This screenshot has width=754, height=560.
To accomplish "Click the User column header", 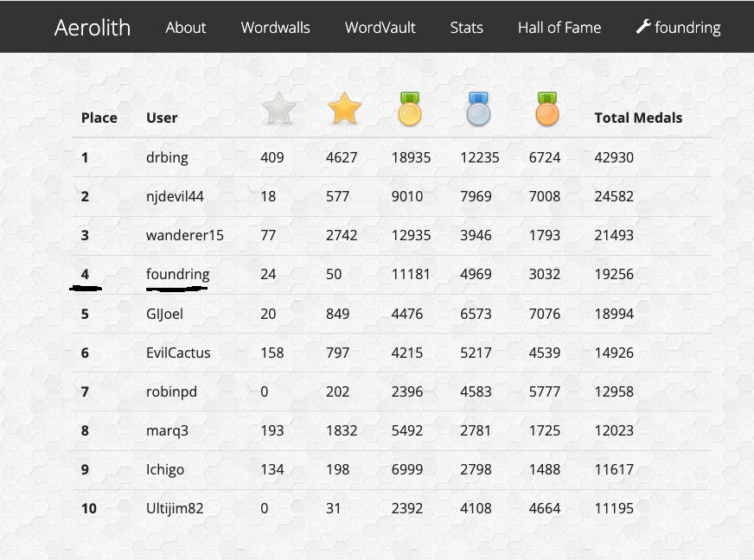I will 162,118.
